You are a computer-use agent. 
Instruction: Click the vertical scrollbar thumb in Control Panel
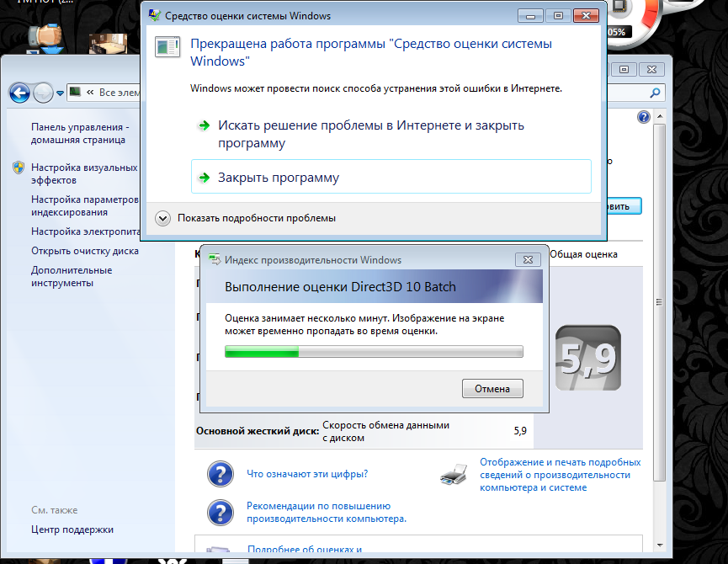click(x=659, y=301)
